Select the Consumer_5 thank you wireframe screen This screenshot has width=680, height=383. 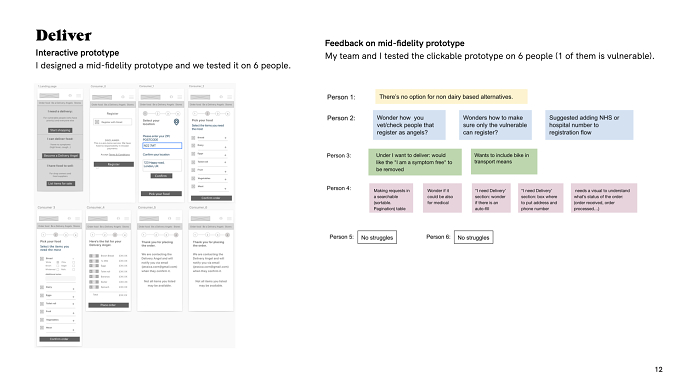[x=160, y=261]
